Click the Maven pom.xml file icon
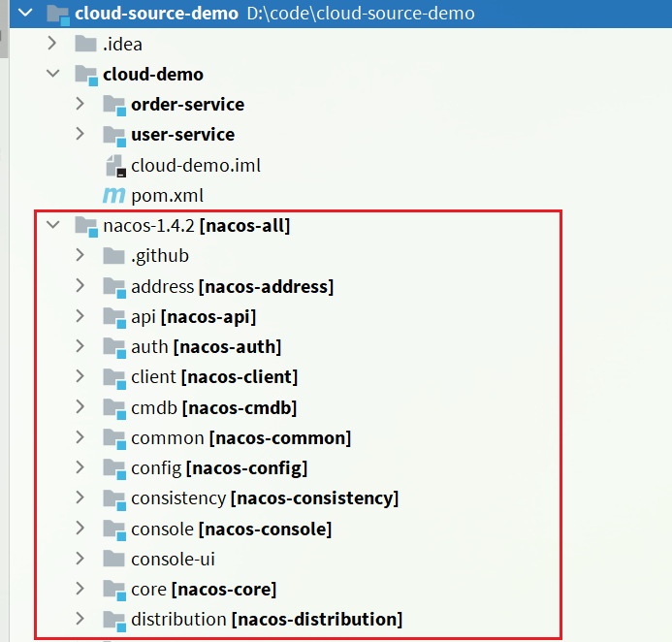 114,195
